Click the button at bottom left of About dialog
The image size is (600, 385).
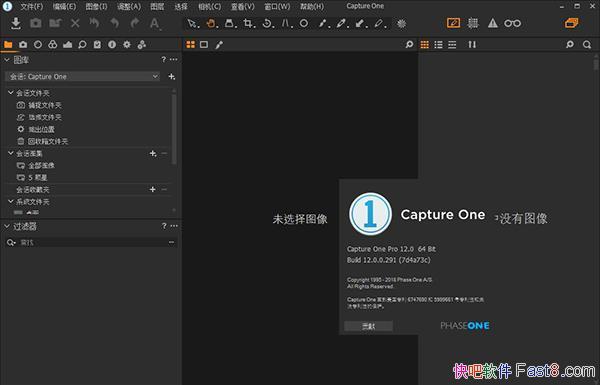pos(368,326)
